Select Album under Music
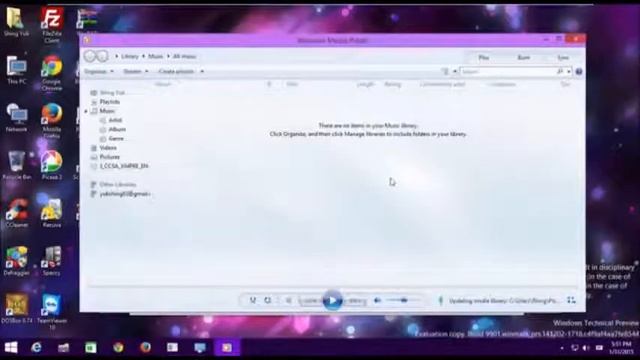The width and height of the screenshot is (640, 360). (117, 129)
